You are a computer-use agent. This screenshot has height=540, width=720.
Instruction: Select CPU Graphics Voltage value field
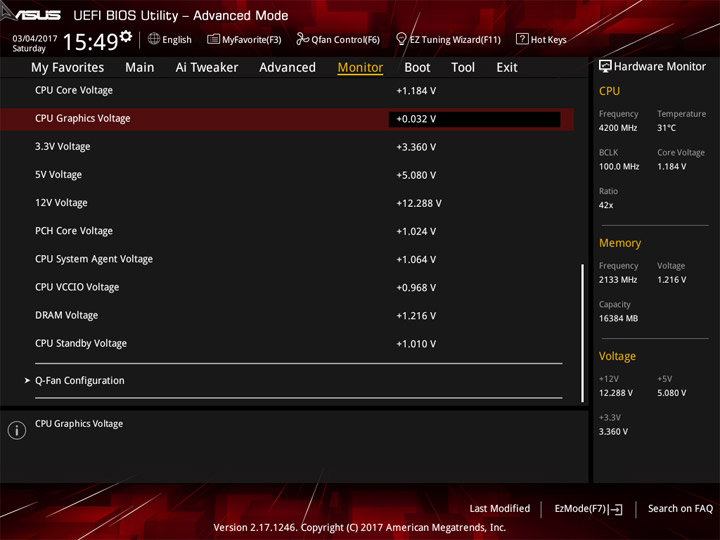[x=474, y=119]
